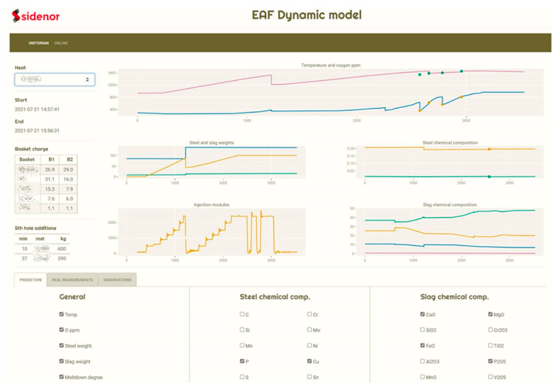Screen dimensions: 559x392
Task: Click the Sidenor logo
Action: (36, 16)
